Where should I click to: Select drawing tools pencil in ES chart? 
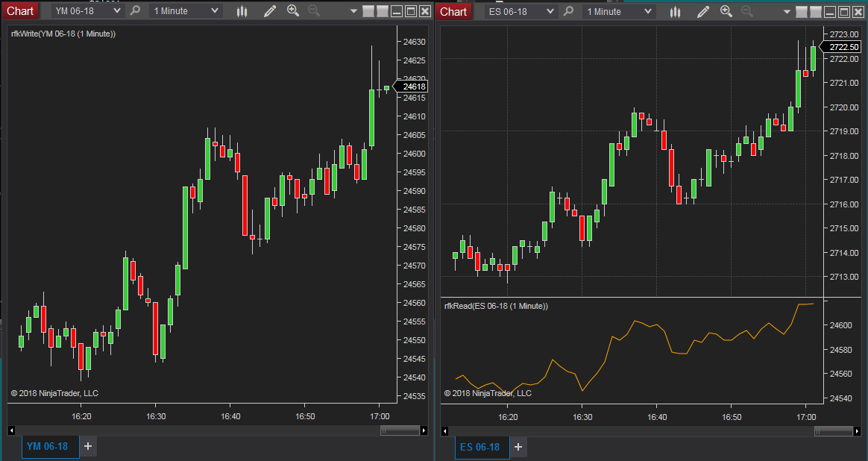(x=703, y=11)
